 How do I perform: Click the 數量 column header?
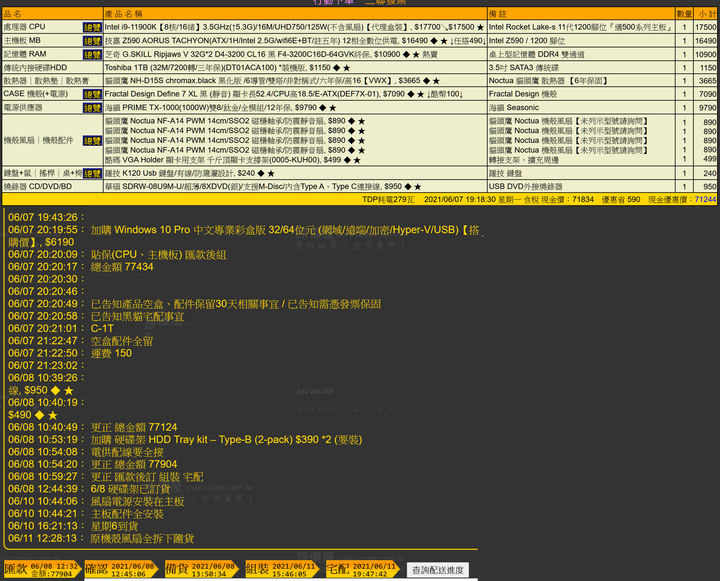pyautogui.click(x=684, y=14)
